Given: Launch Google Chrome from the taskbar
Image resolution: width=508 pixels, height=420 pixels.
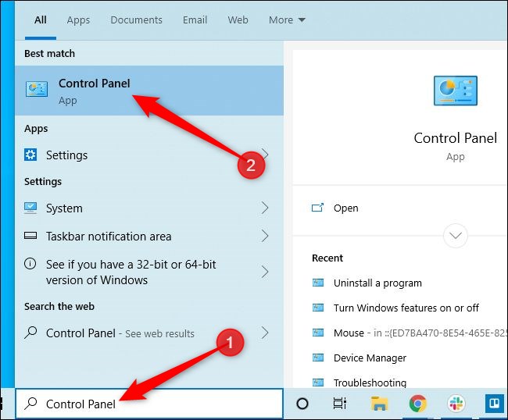Looking at the screenshot, I should (x=417, y=404).
